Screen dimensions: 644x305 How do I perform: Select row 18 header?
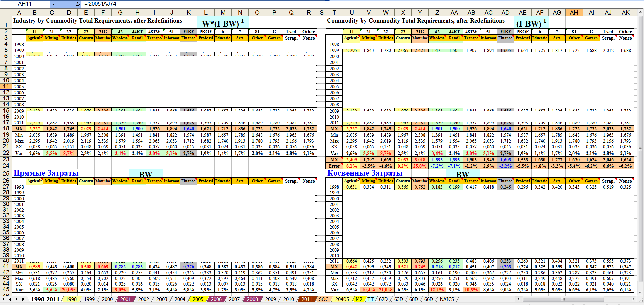6,128
